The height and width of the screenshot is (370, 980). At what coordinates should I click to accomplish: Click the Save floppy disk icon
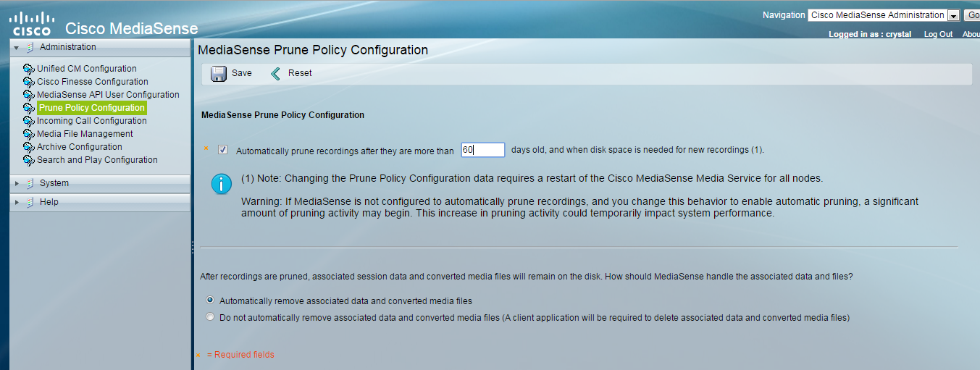tap(218, 74)
